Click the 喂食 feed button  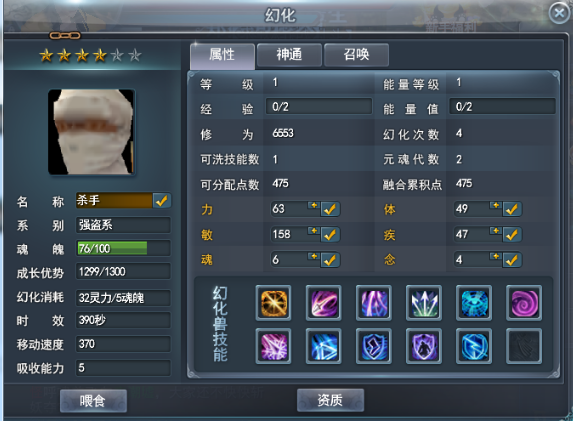(93, 401)
